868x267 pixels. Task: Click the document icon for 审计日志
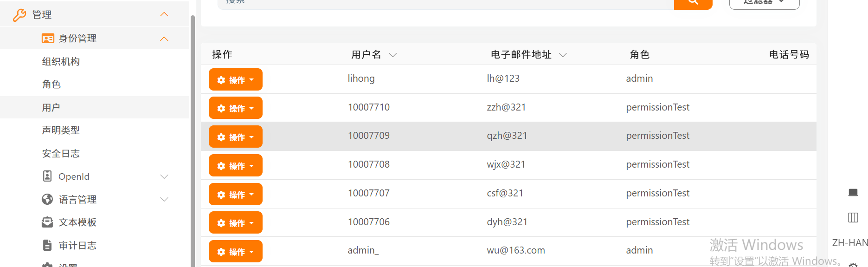pyautogui.click(x=47, y=245)
